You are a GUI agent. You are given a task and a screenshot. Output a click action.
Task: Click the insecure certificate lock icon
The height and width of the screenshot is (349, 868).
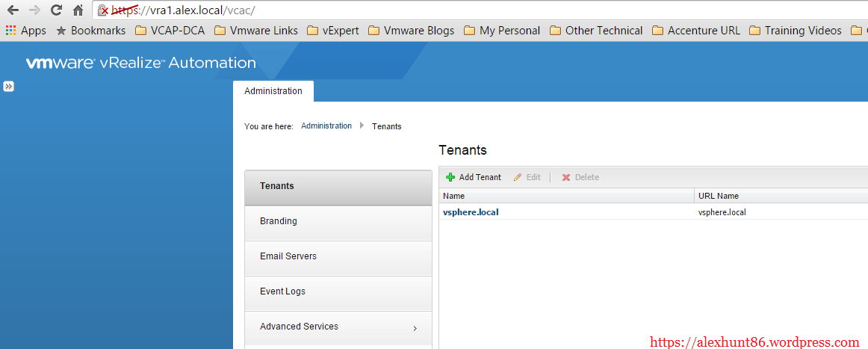[103, 10]
